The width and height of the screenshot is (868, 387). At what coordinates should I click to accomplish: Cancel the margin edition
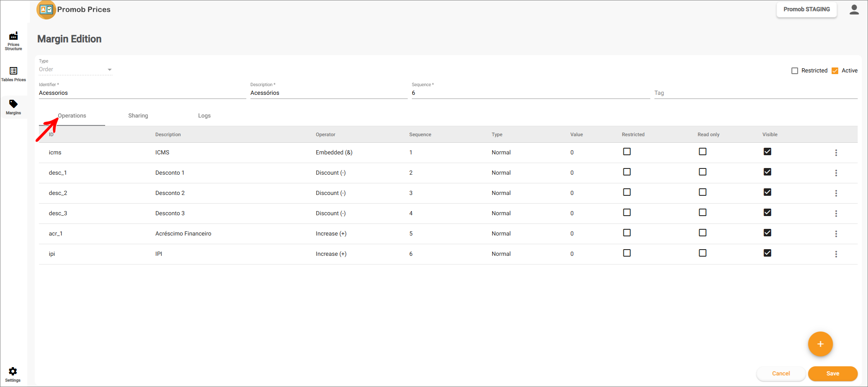point(781,373)
